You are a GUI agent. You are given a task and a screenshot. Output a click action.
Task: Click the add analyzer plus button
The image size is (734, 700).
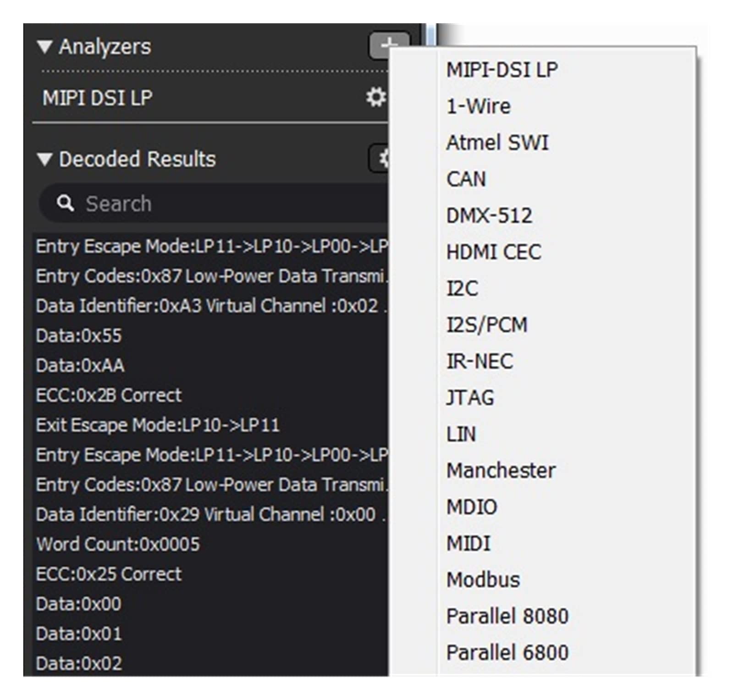tap(389, 44)
